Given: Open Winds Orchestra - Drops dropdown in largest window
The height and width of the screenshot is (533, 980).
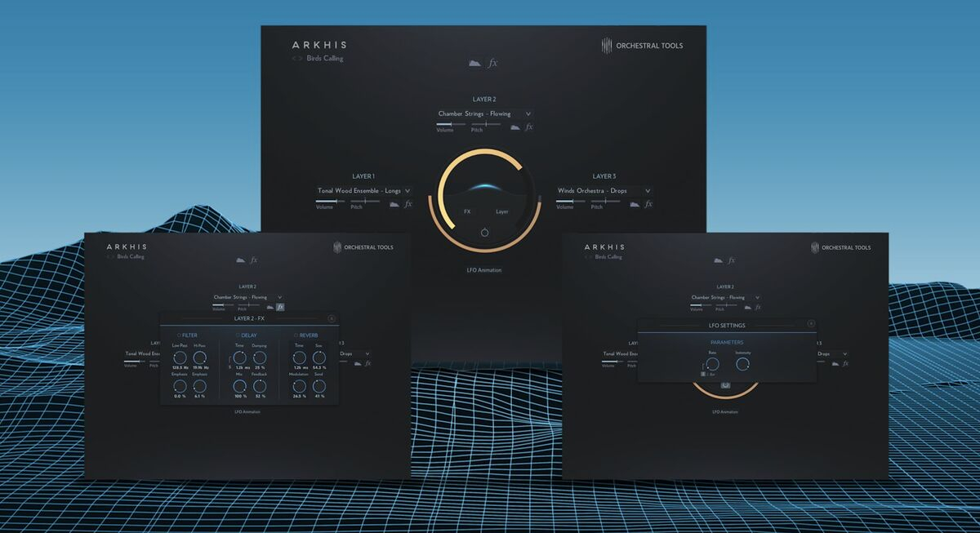Looking at the screenshot, I should click(x=647, y=191).
